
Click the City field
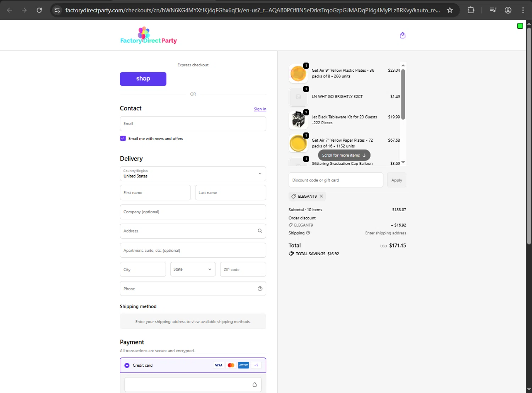click(143, 269)
